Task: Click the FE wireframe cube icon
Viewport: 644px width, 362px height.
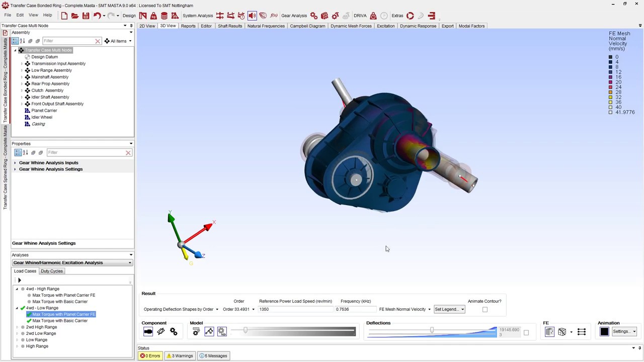Action: click(x=562, y=331)
